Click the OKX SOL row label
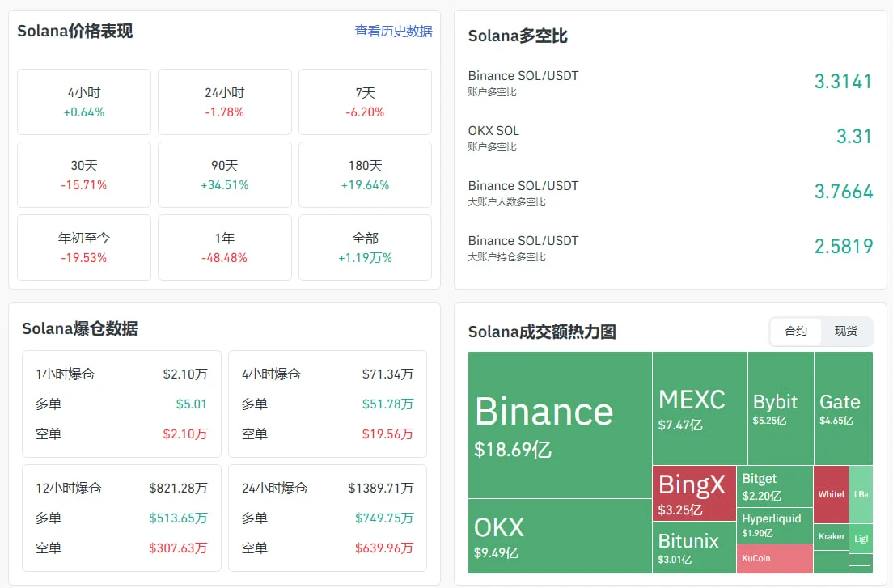 [x=493, y=131]
